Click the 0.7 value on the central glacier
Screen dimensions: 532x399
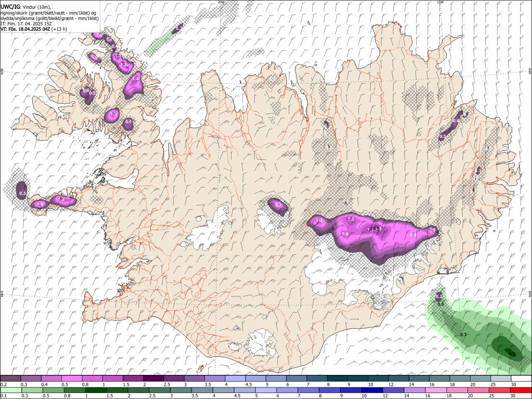278,205
